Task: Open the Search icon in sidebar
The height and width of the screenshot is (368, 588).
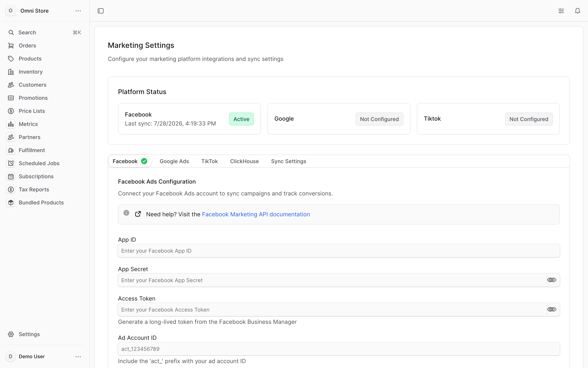Action: pyautogui.click(x=11, y=32)
